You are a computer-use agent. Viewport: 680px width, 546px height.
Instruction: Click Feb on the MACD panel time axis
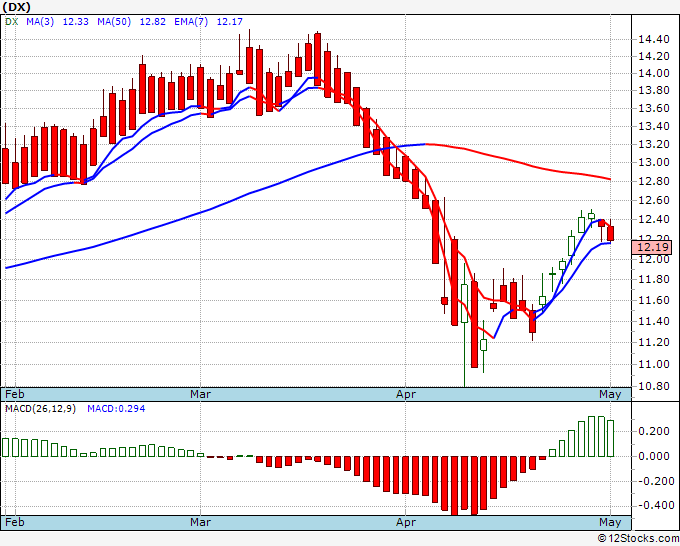pos(14,522)
